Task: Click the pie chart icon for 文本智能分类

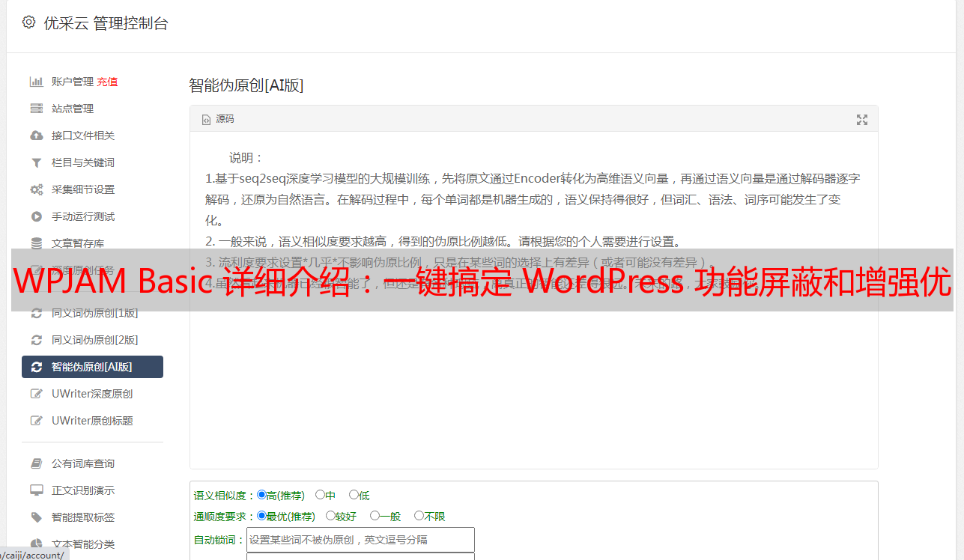Action: (x=36, y=544)
